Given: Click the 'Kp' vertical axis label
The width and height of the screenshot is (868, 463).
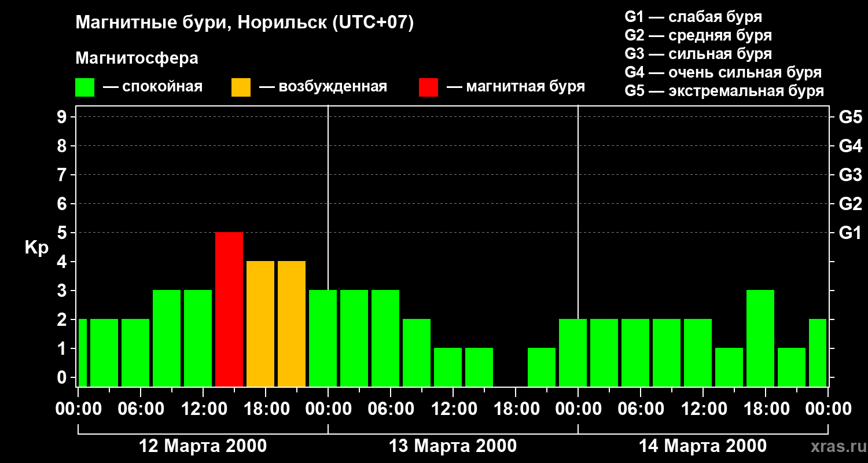Looking at the screenshot, I should click(36, 248).
